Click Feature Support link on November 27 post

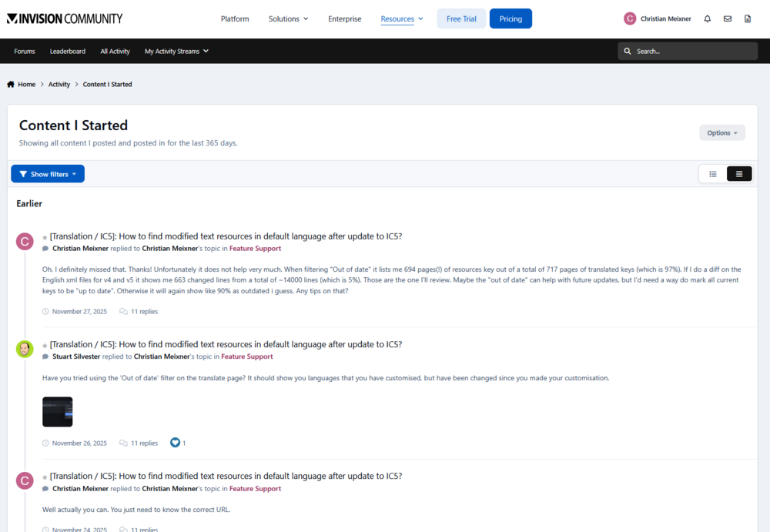click(256, 249)
